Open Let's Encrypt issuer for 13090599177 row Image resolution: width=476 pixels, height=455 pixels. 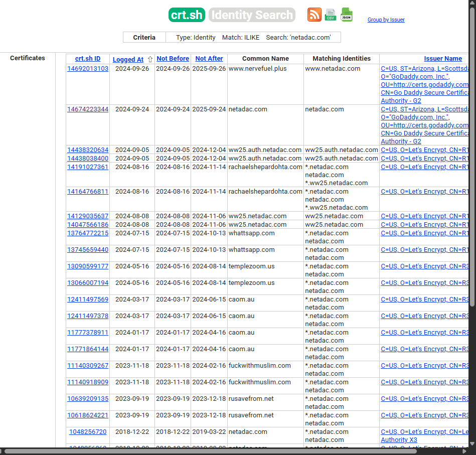425,266
